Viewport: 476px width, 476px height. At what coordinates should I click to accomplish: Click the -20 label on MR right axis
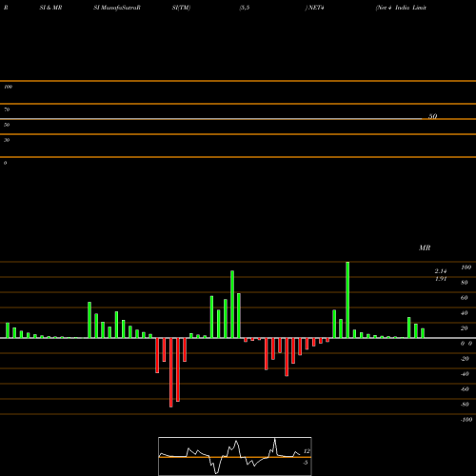click(x=465, y=359)
